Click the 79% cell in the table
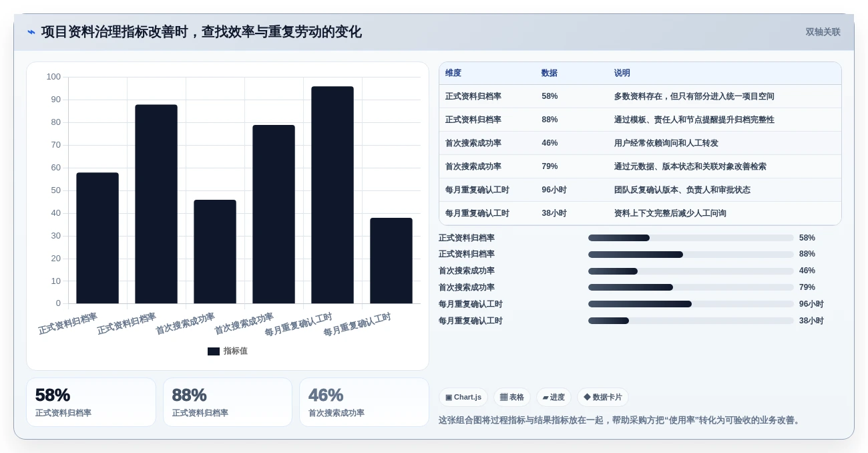The width and height of the screenshot is (868, 453). 550,166
